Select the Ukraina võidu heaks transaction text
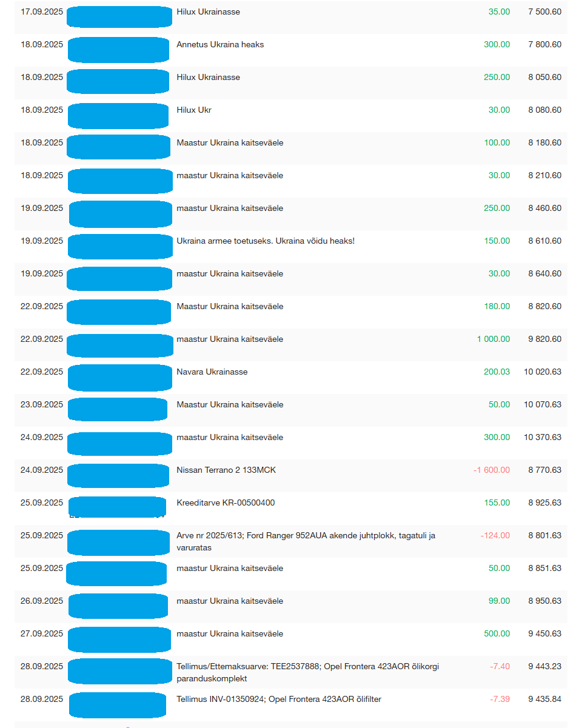579x728 pixels. (x=265, y=241)
